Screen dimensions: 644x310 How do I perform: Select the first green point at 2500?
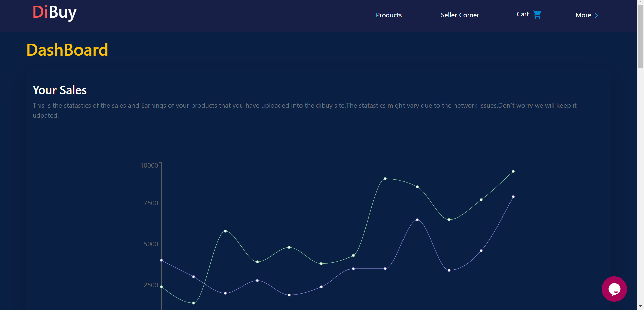[x=161, y=287]
